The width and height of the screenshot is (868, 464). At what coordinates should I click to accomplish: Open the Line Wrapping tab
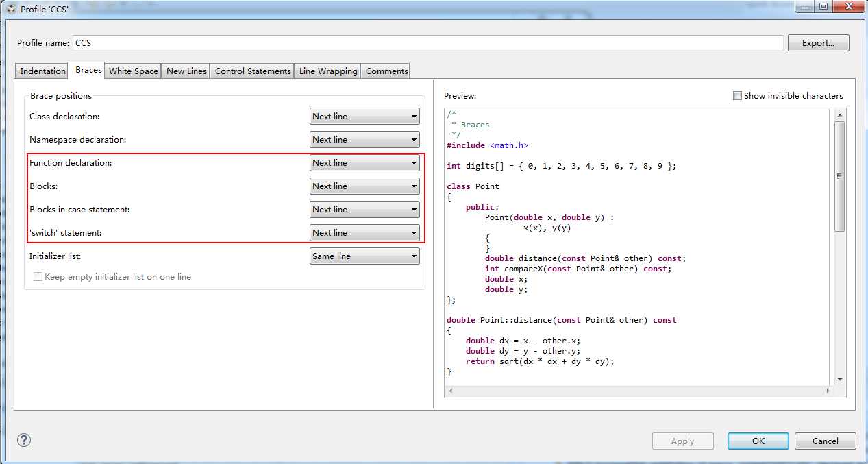pos(328,71)
